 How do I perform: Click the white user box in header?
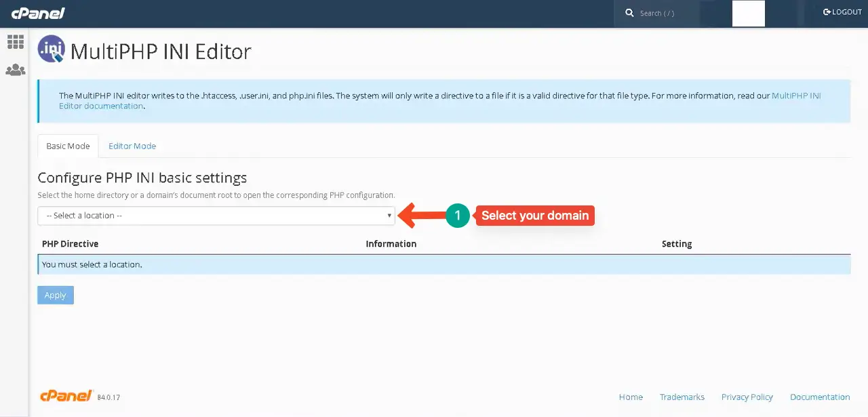pos(748,14)
